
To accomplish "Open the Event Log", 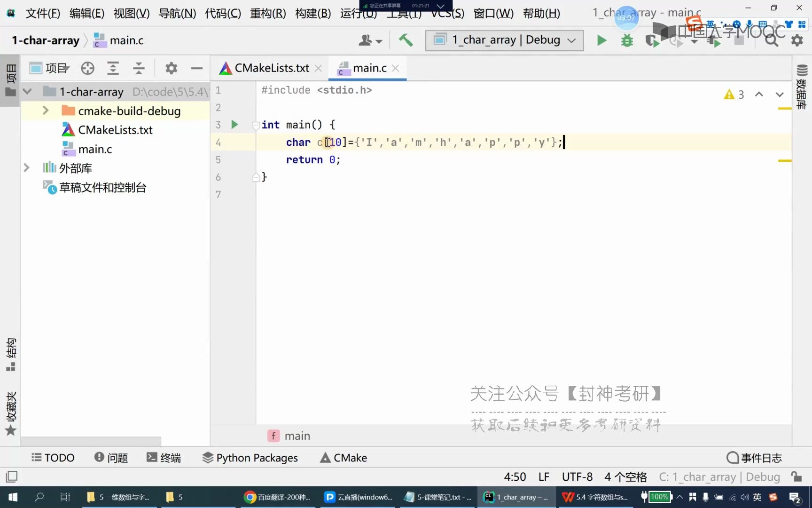I will click(x=754, y=458).
